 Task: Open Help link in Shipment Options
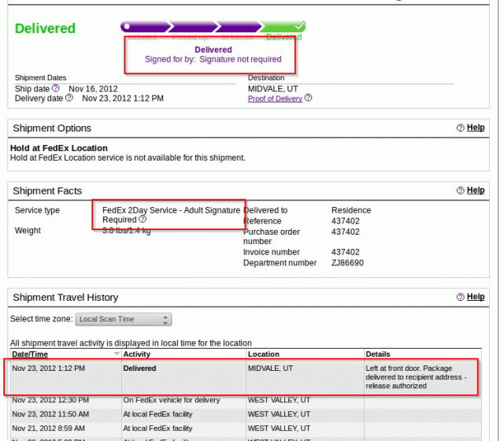click(476, 128)
